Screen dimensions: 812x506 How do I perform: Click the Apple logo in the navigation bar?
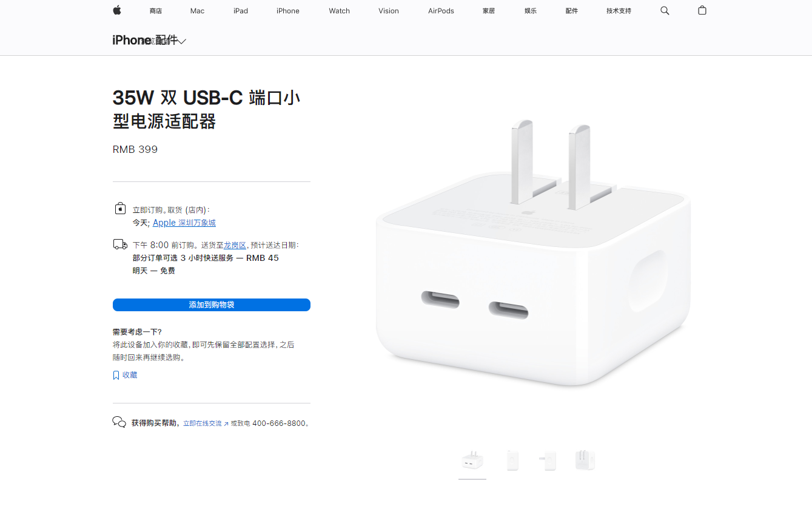tap(117, 10)
